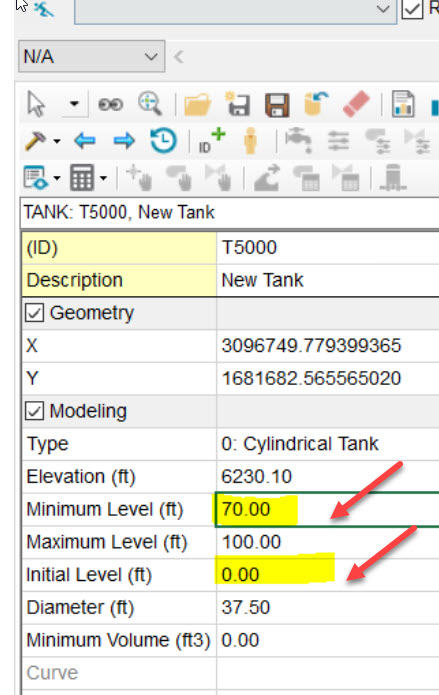Click the grayed valve table icon
Screen dimensions: 439x695
coord(345,177)
